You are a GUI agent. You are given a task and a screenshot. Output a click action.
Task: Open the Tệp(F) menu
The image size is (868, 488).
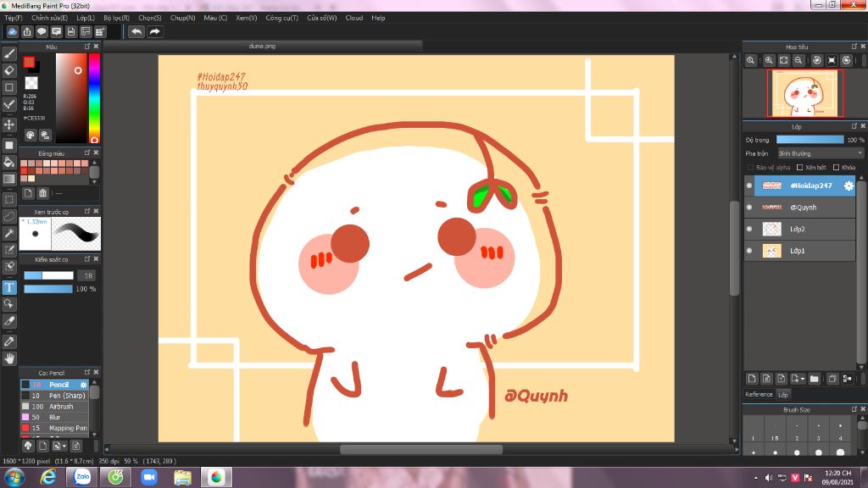(x=14, y=18)
